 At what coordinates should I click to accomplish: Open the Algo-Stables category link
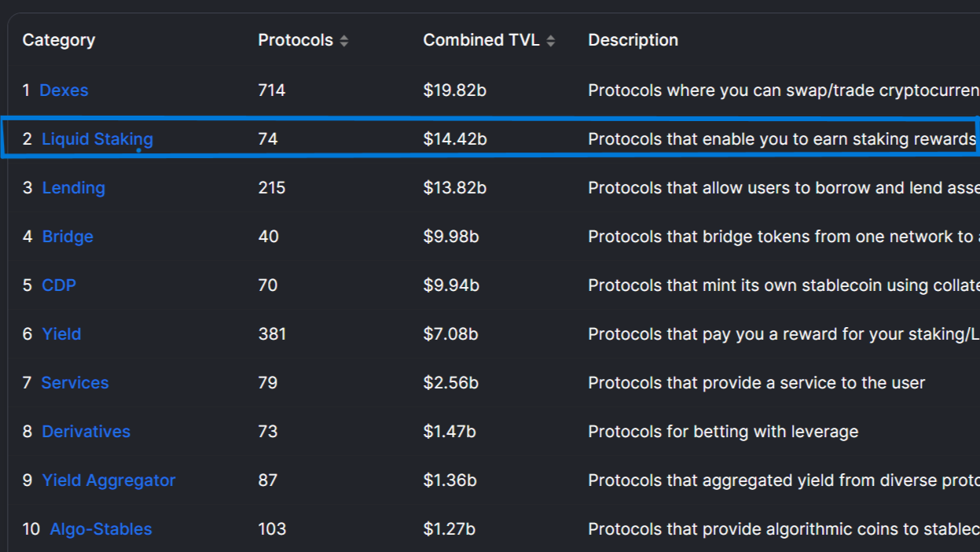click(101, 529)
